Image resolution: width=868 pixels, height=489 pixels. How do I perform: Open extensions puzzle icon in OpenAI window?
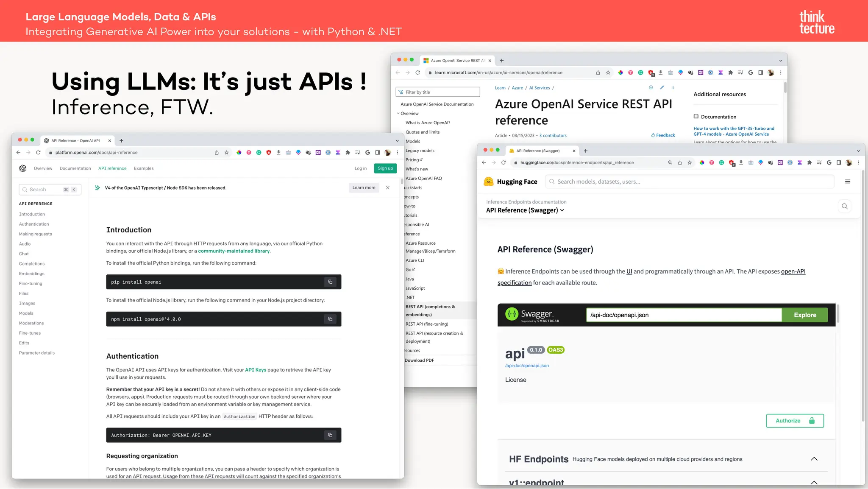pos(348,153)
